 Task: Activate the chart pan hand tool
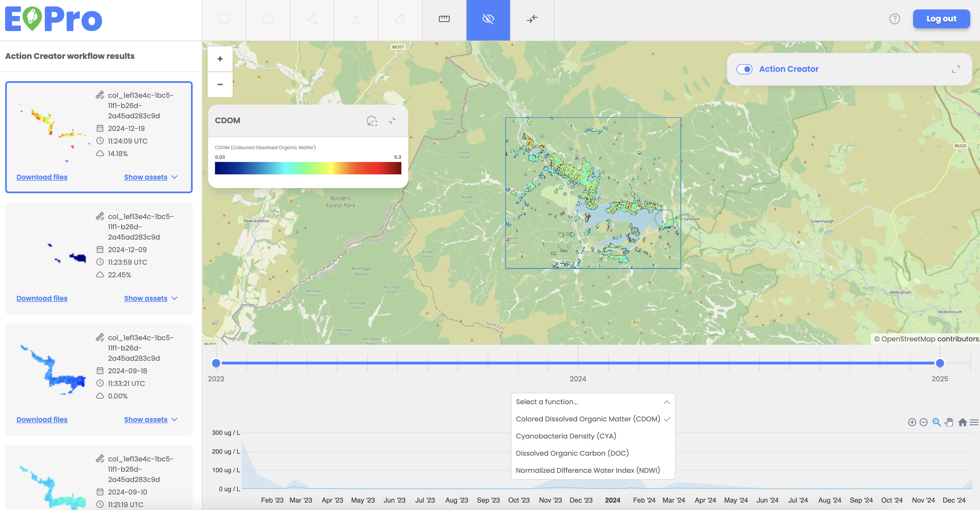point(949,422)
